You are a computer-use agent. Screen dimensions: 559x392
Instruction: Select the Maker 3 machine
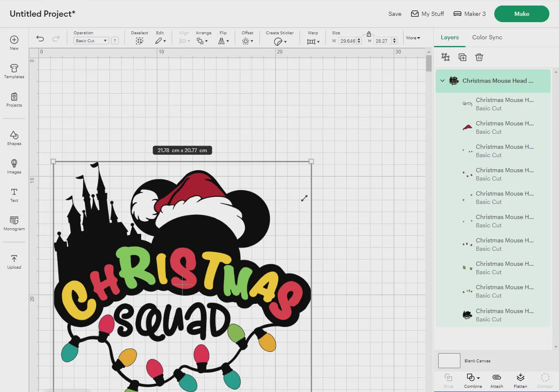(x=470, y=14)
